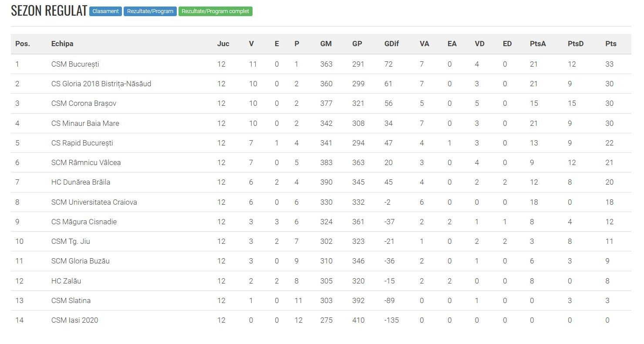The image size is (644, 344).
Task: Click CSM Corona Brașov in the table
Action: tap(84, 103)
